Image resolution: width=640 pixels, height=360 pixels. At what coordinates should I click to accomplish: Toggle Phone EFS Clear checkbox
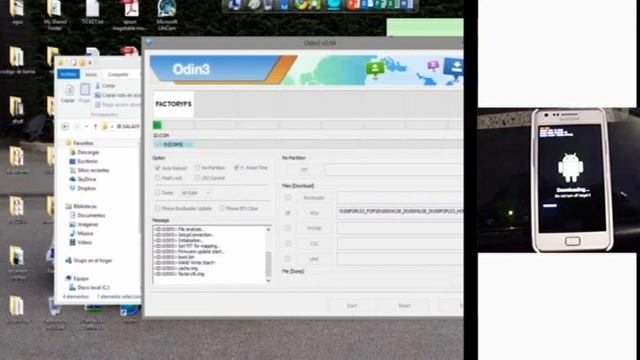click(x=222, y=209)
